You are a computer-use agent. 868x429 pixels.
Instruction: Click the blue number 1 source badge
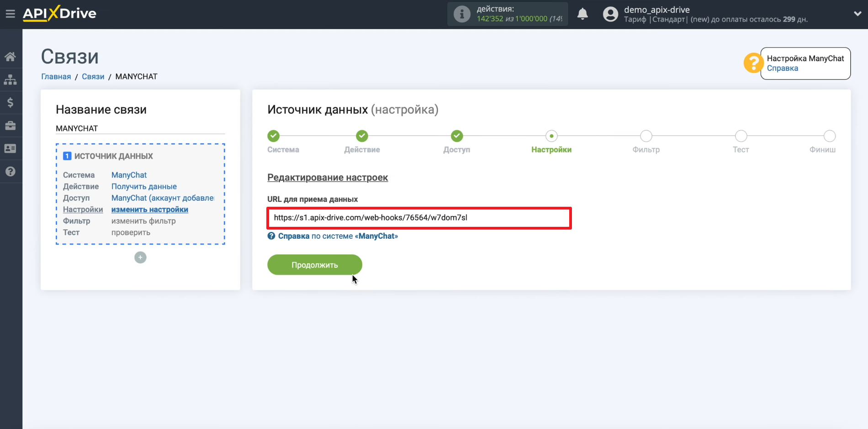tap(67, 156)
